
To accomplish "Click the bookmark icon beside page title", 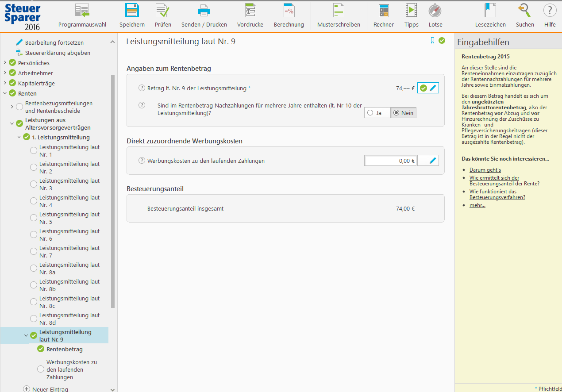I will tap(432, 41).
